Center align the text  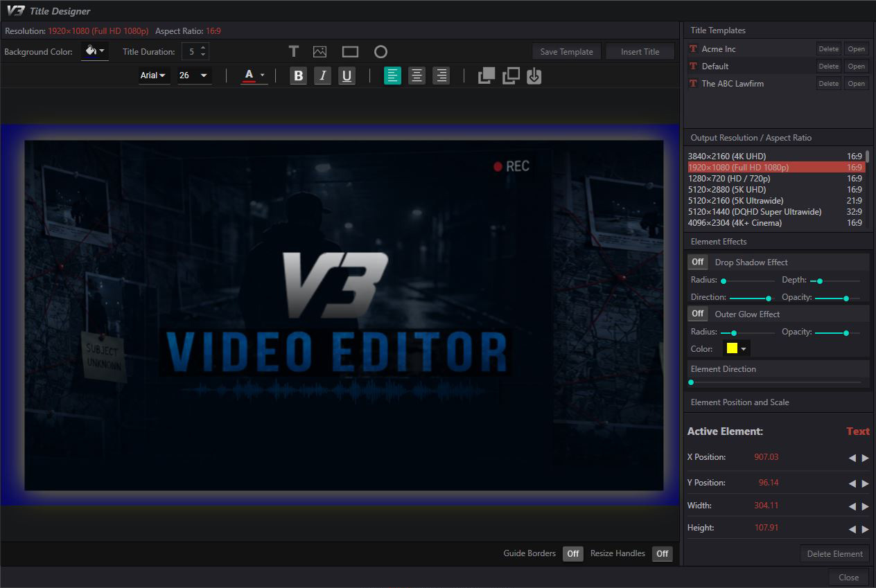coord(417,75)
